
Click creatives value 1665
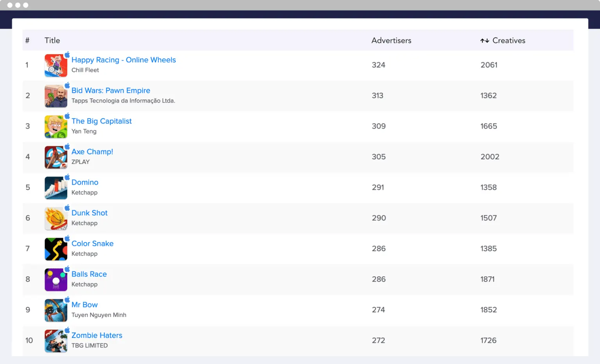click(489, 126)
